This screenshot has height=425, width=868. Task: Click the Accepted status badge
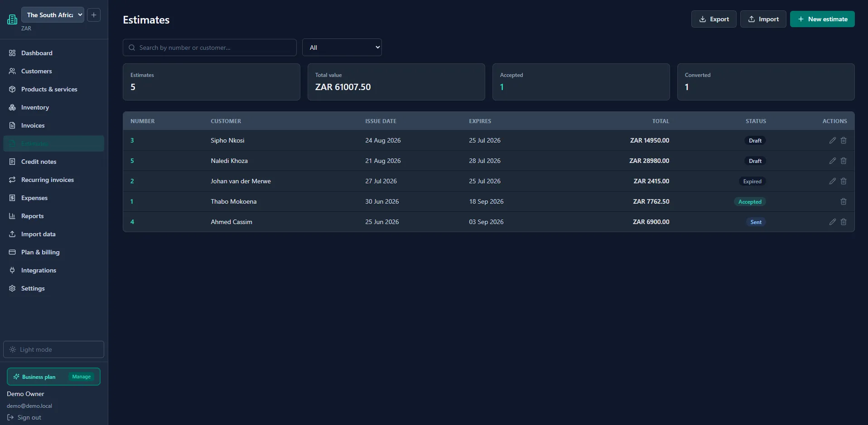(x=750, y=202)
